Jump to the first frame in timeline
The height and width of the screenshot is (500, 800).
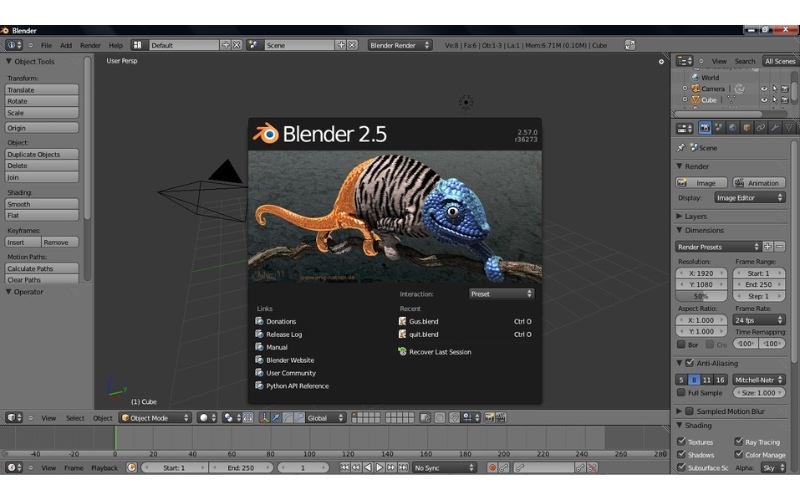[x=345, y=467]
